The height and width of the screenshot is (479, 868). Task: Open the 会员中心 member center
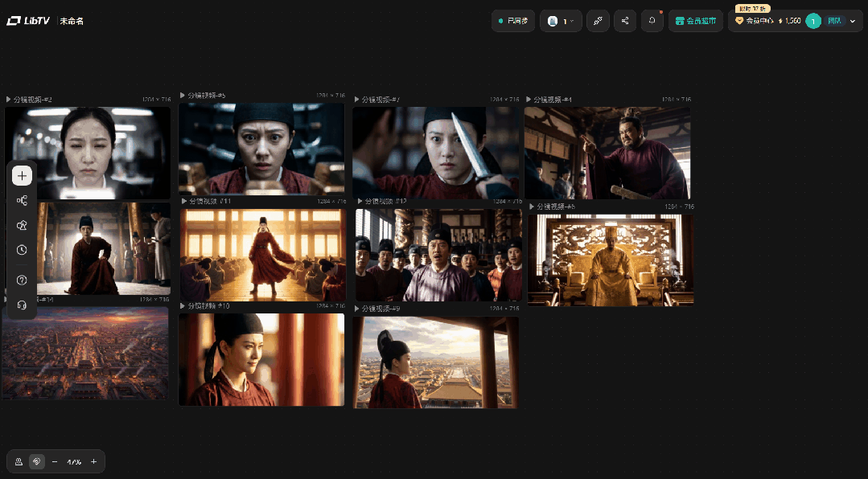click(x=754, y=21)
